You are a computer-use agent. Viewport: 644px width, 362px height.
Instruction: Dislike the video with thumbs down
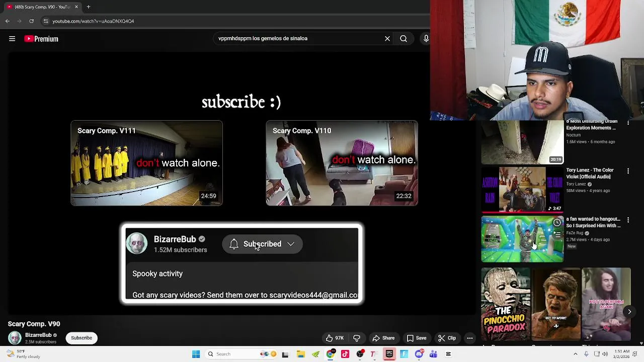pyautogui.click(x=357, y=338)
